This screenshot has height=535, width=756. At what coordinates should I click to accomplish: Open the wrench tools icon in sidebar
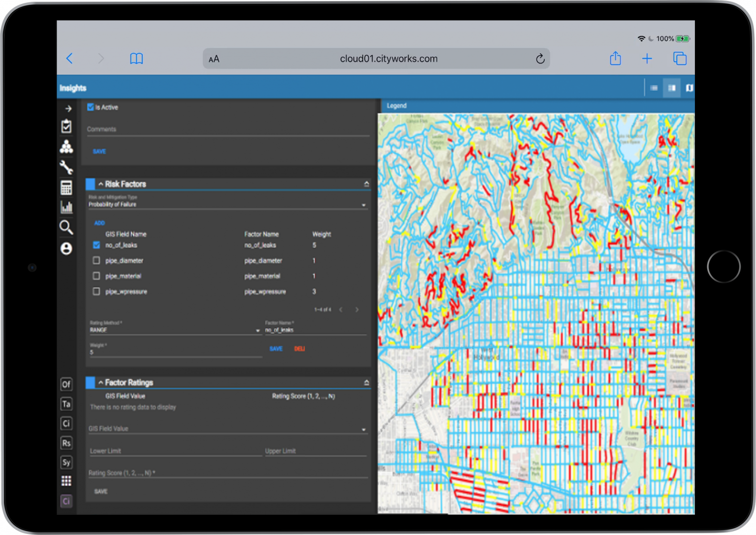(x=66, y=167)
